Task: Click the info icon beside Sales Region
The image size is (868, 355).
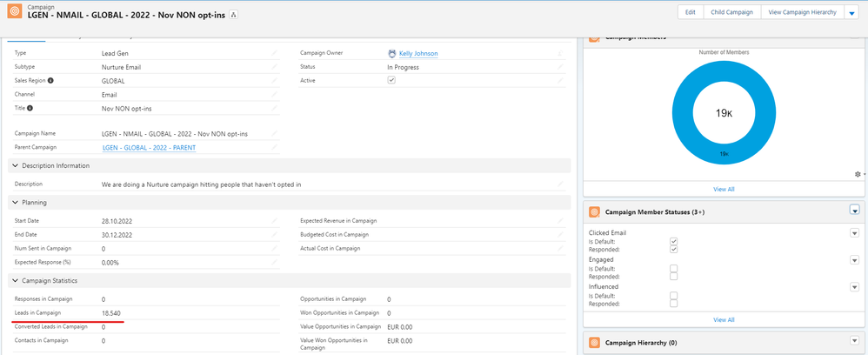Action: (51, 81)
